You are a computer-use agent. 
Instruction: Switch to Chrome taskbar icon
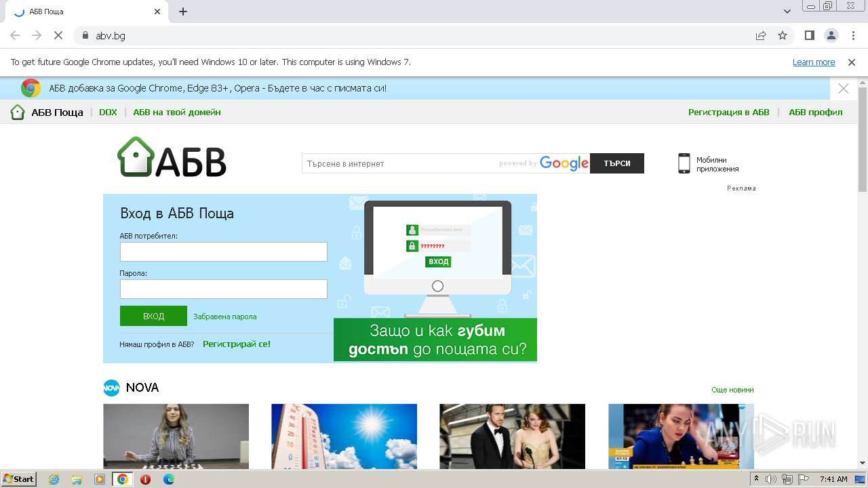(x=123, y=479)
